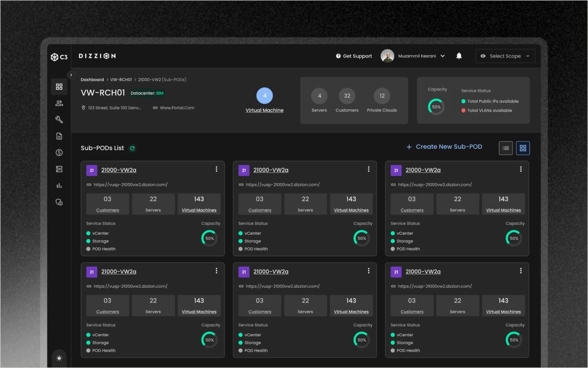Click the C3 cube logo icon
This screenshot has height=368, width=588.
55,57
